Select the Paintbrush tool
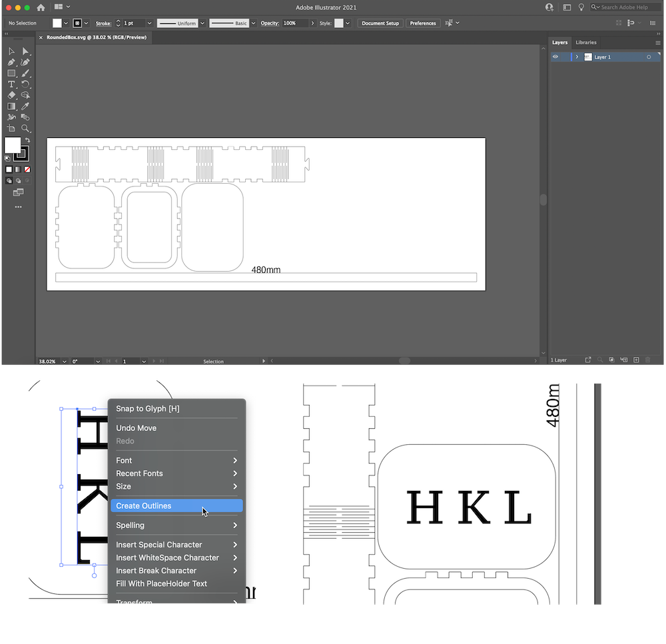Viewport: 666px width, 644px height. coord(25,73)
